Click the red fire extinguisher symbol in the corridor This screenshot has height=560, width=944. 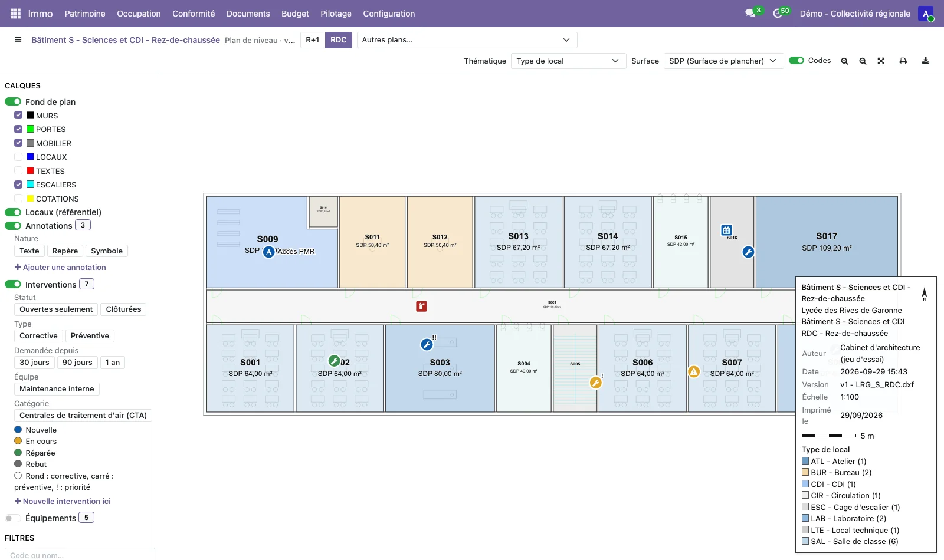coord(421,306)
